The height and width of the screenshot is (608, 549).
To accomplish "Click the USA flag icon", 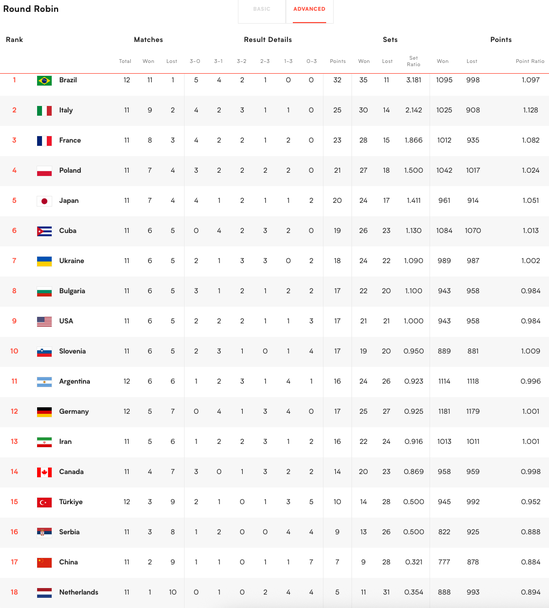I will click(44, 321).
